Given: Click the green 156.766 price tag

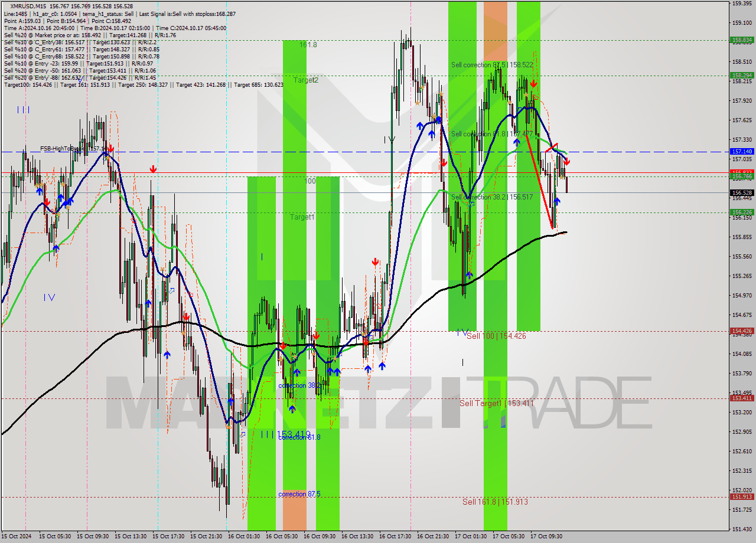Looking at the screenshot, I should 742,176.
